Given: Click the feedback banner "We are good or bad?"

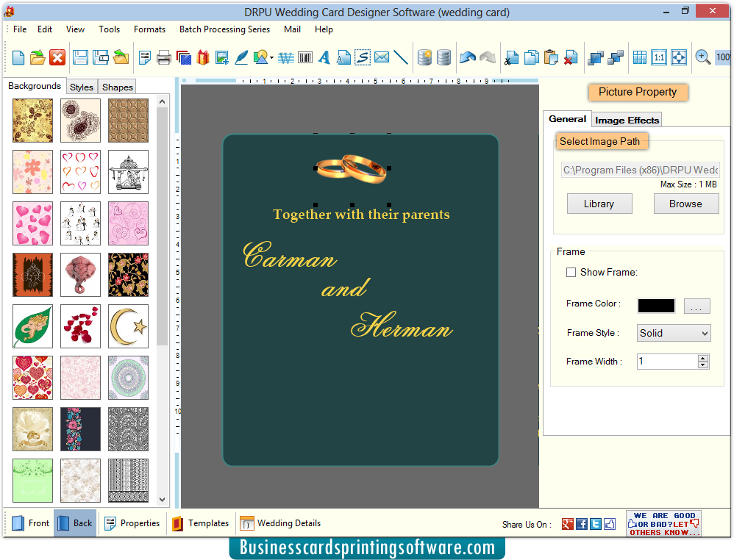Looking at the screenshot, I should point(663,524).
